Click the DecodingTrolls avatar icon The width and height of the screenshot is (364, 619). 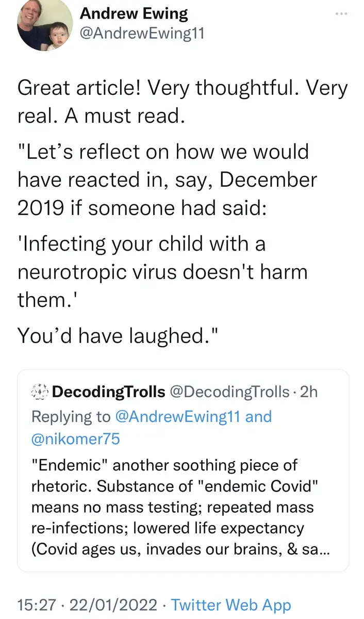(x=39, y=392)
